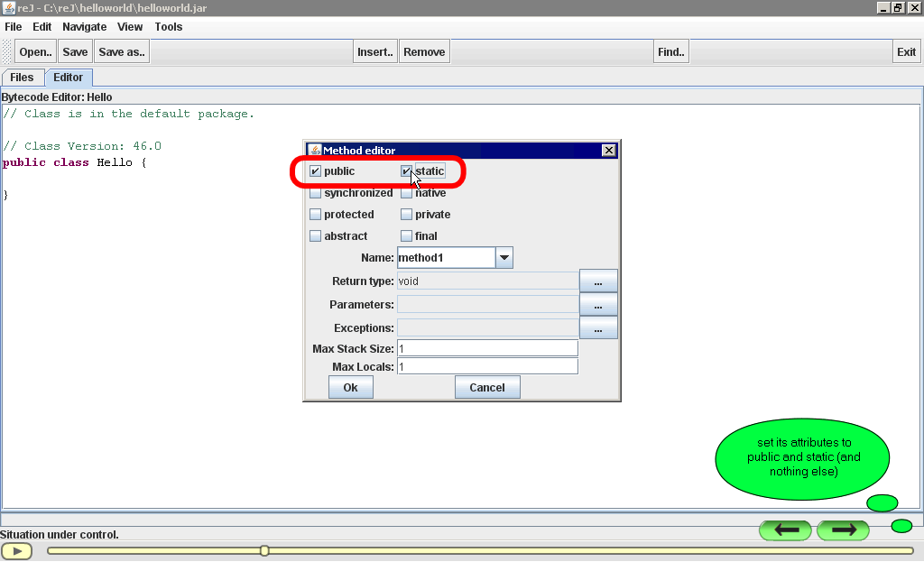924x562 pixels.
Task: Click the Remove toolbar button
Action: (x=424, y=51)
